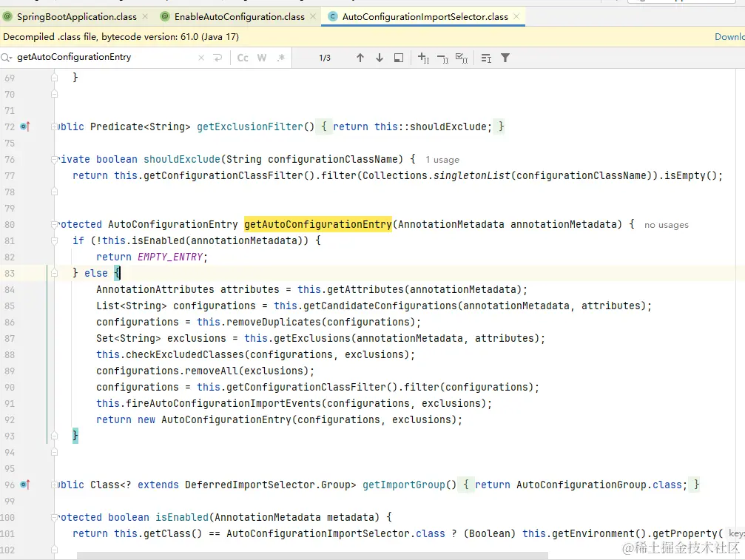Click checkExcludedClasses on line 88
Viewport: 745px width, 560px height.
pyautogui.click(x=185, y=355)
